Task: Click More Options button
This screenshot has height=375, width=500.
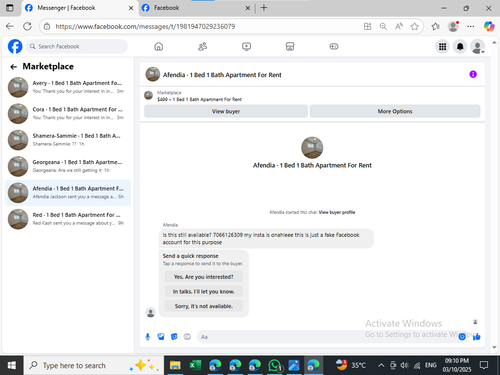Action: pyautogui.click(x=395, y=111)
